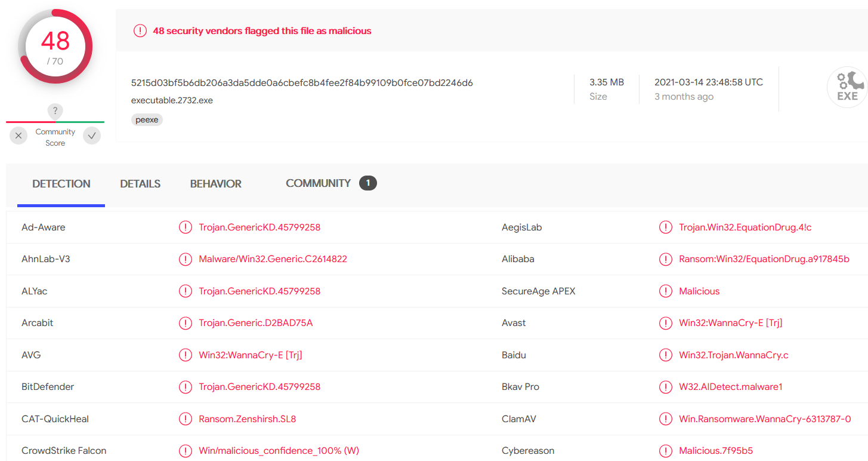Click warning icon in the SecureAge APEX row
Image resolution: width=868 pixels, height=461 pixels.
(x=666, y=291)
